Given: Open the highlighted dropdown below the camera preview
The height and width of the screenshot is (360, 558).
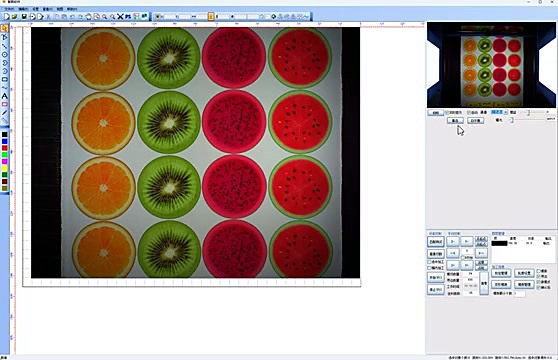Looking at the screenshot, I should (499, 112).
